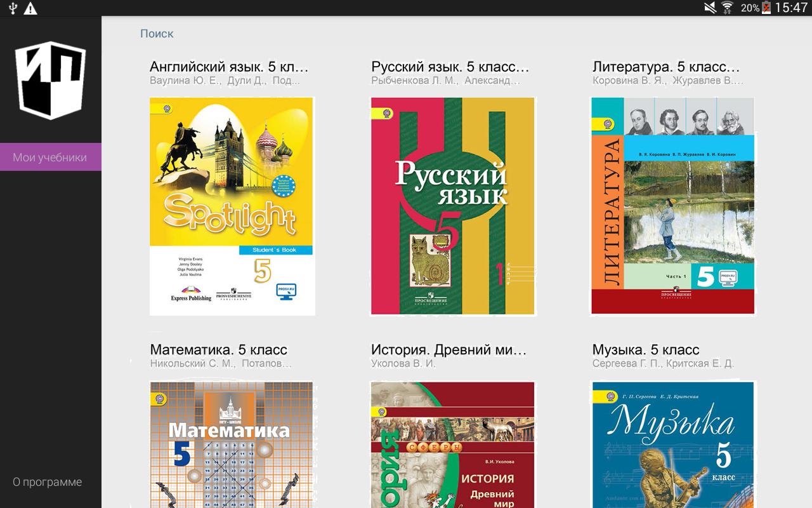Image resolution: width=812 pixels, height=508 pixels.
Task: Open the Мои учебники section
Action: coord(51,157)
